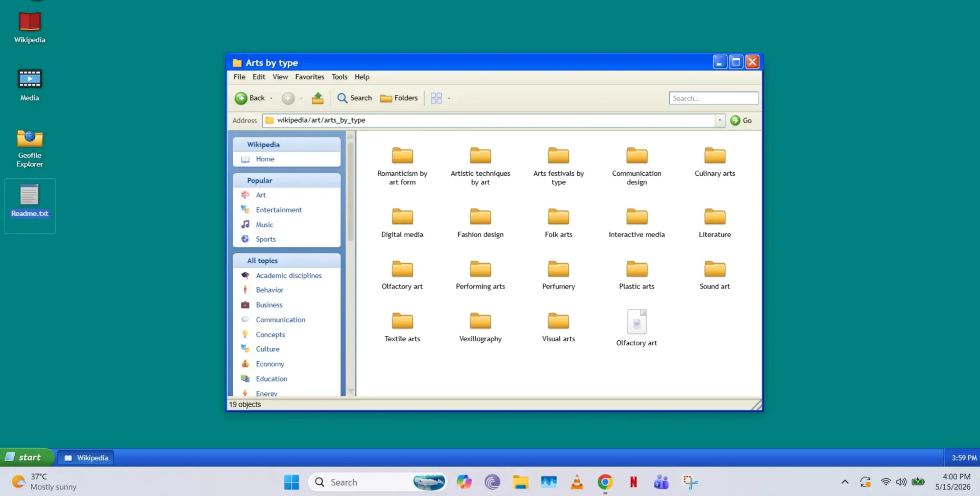Click the green Go button

(x=741, y=121)
